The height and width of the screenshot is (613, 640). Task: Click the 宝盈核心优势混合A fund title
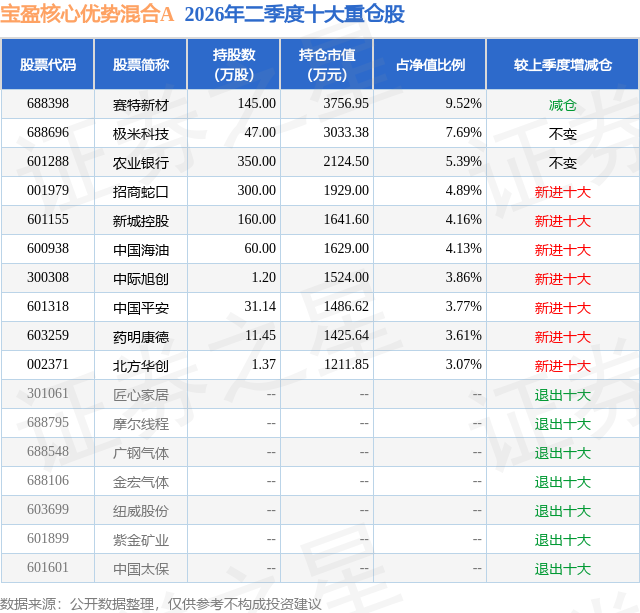pos(87,14)
